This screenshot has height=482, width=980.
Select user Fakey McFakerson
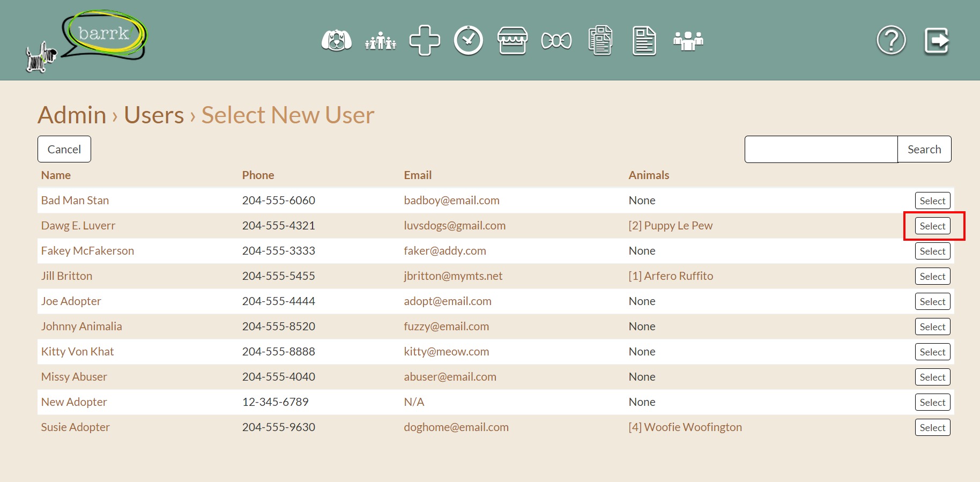933,251
